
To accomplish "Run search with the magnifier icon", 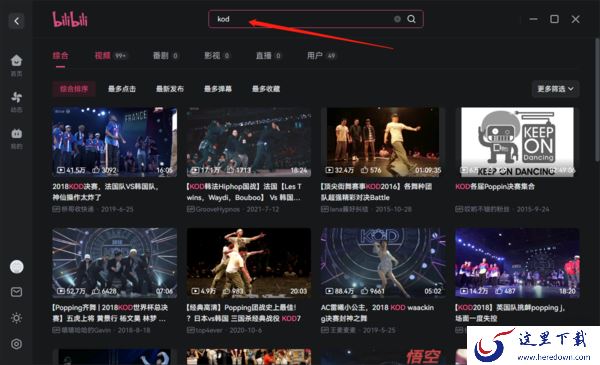I will pyautogui.click(x=411, y=19).
